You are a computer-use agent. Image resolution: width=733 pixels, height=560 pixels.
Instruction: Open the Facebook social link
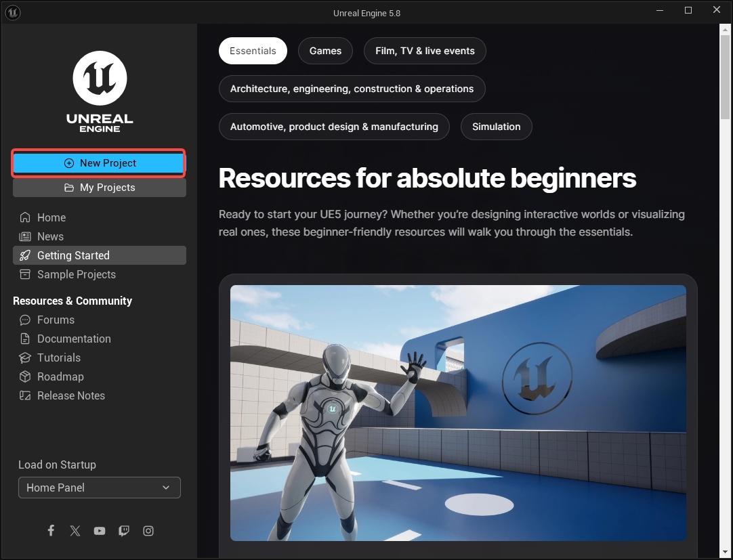51,531
